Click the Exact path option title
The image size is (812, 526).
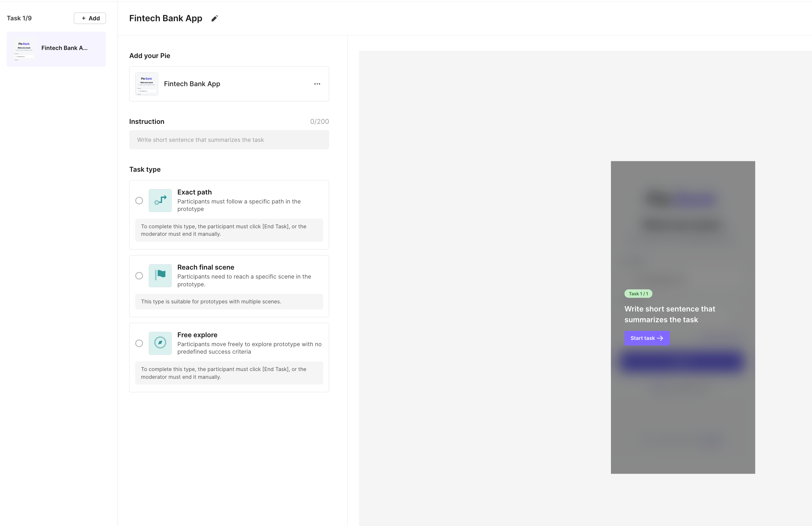(x=194, y=192)
